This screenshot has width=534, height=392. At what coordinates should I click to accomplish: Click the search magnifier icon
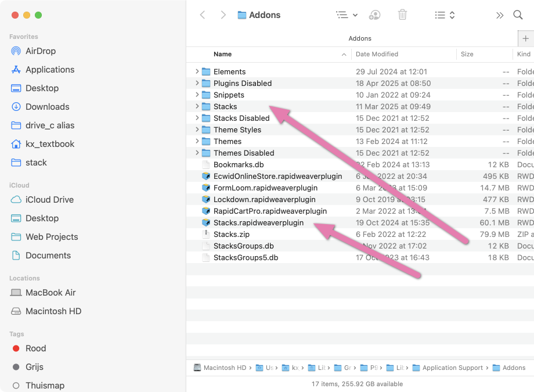coord(518,15)
